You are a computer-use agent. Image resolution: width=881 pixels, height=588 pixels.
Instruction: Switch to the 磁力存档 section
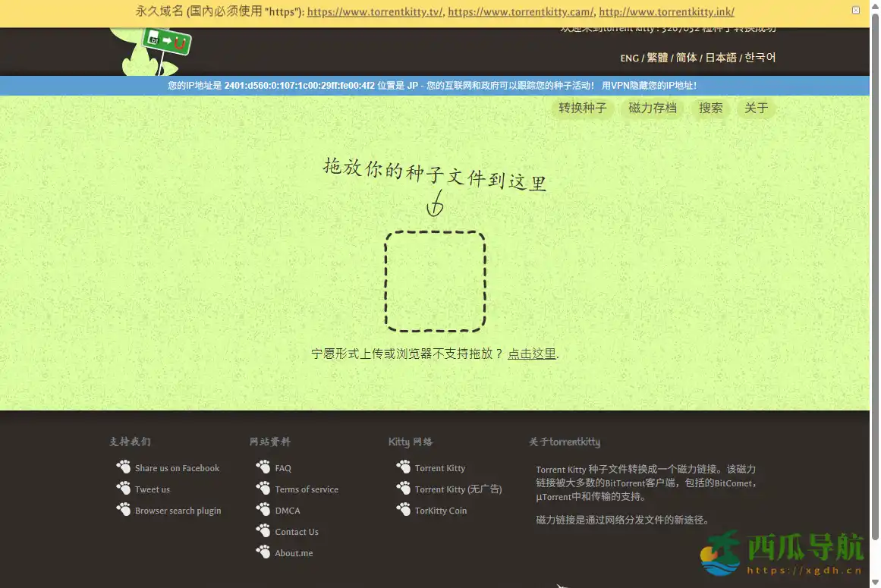[x=652, y=108]
